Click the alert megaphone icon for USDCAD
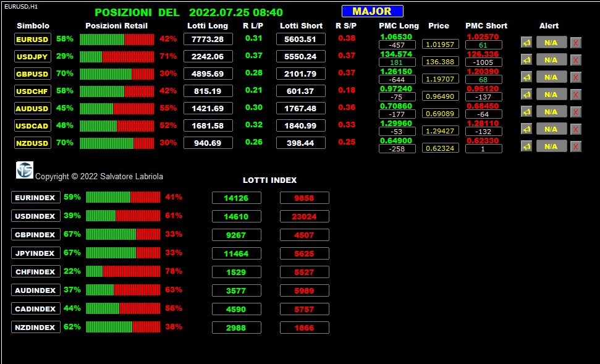 (526, 129)
